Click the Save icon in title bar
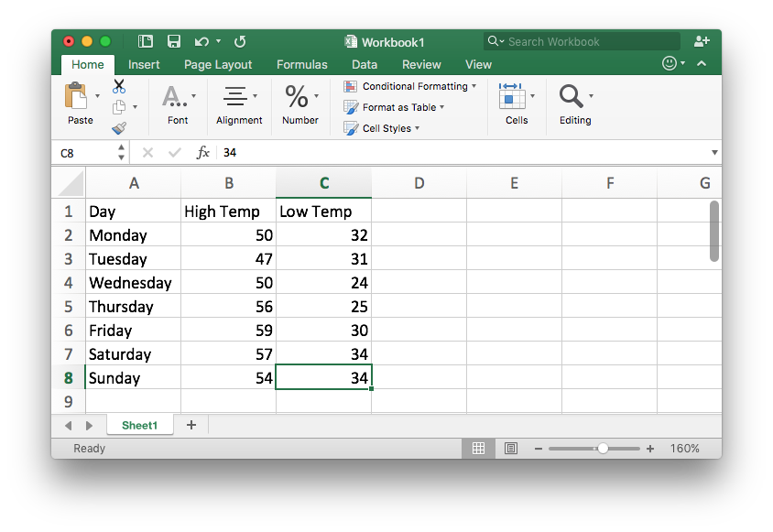Viewport: 773px width, 532px height. pyautogui.click(x=173, y=41)
